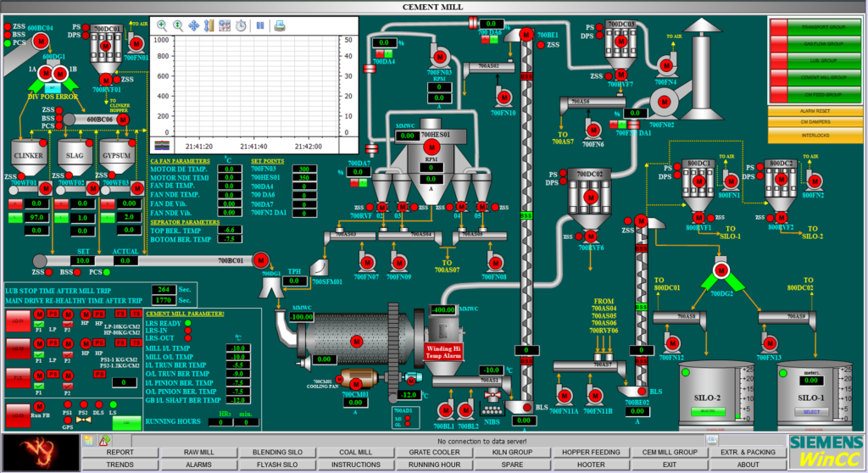Open the ALARMS page

pyautogui.click(x=198, y=465)
